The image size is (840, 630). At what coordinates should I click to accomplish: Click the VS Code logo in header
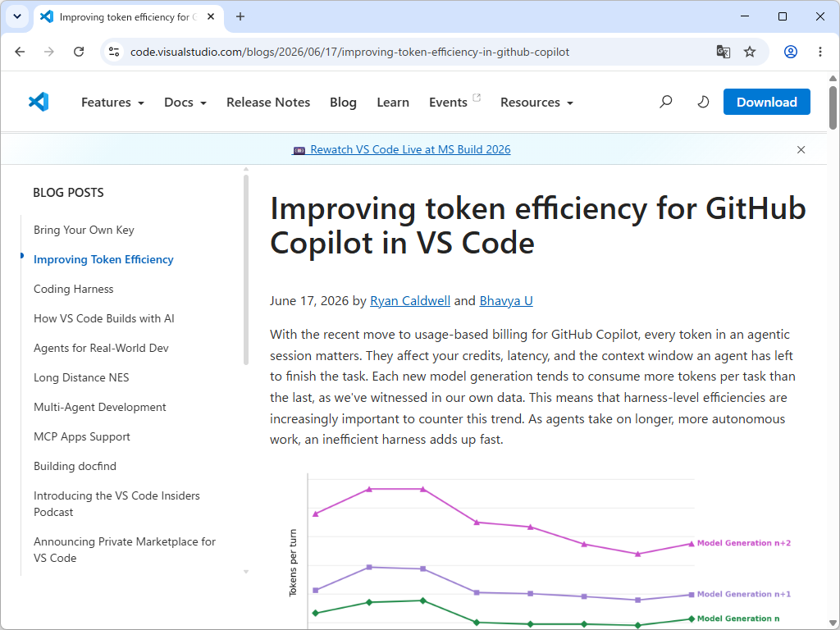tap(39, 102)
